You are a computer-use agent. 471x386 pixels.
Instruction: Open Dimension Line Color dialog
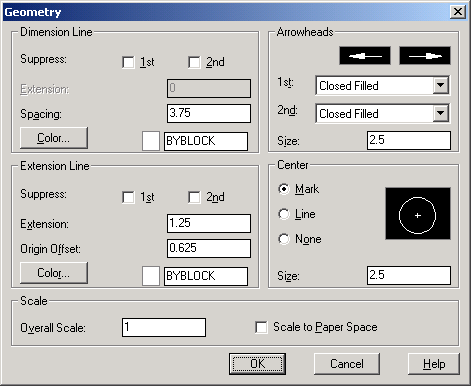pyautogui.click(x=54, y=138)
